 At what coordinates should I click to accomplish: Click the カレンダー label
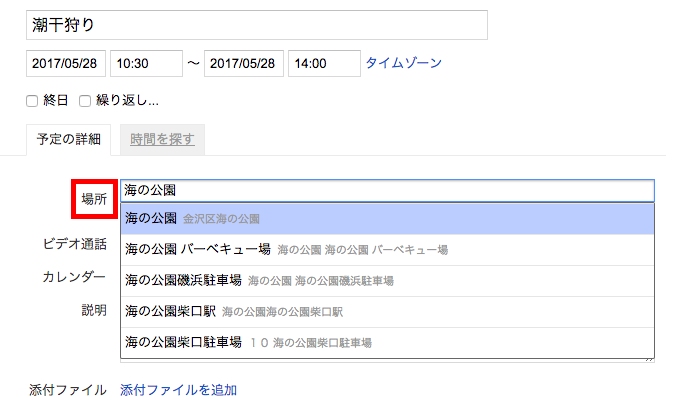74,277
